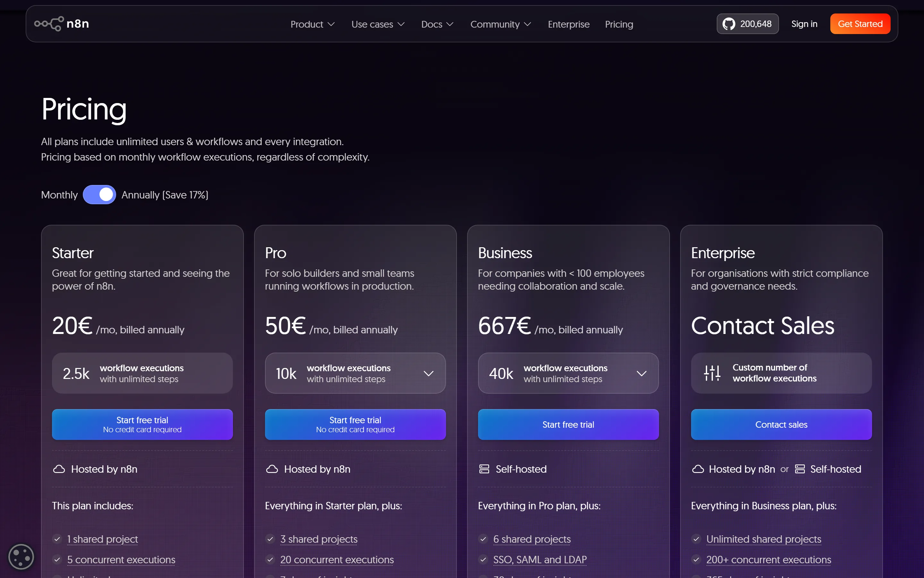Open the Pricing nav link

coord(619,24)
